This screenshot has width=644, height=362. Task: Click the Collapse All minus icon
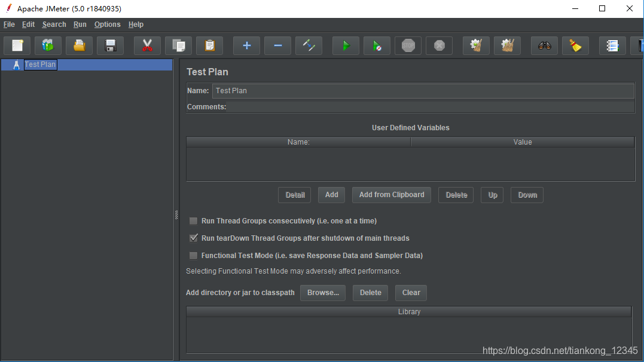click(277, 45)
